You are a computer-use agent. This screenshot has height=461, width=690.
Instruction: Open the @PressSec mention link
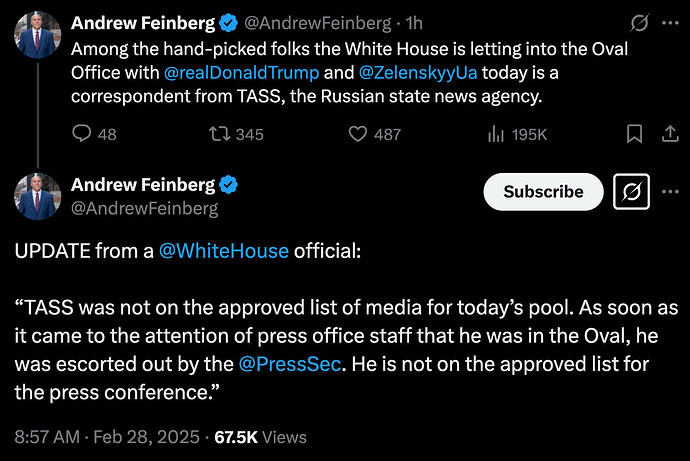[290, 364]
